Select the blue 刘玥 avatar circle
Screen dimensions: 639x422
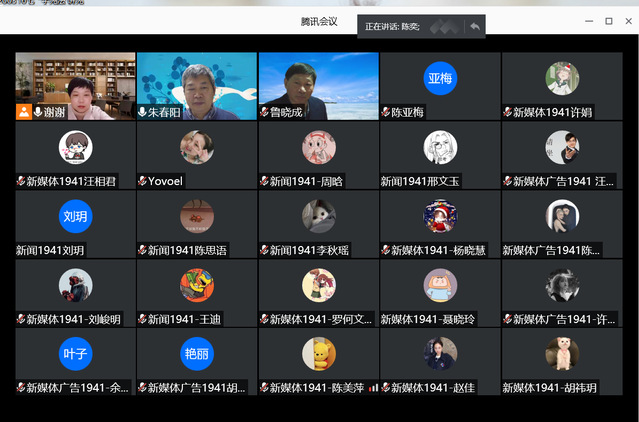pos(75,216)
